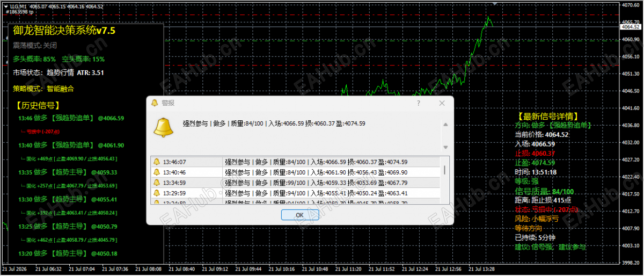This screenshot has width=644, height=276.
Task: Click history signal 13:20 做多 @4050.18
Action: [68, 253]
